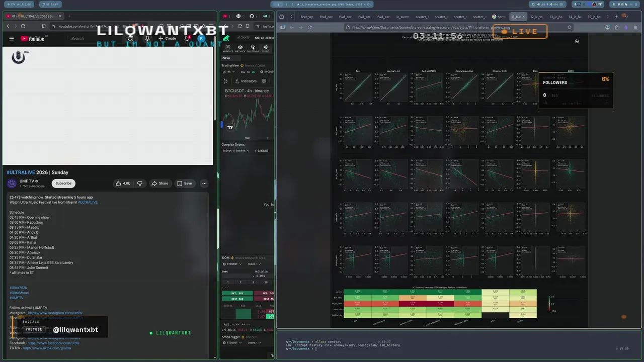
Task: Open the YouTube account avatar
Action: click(x=201, y=38)
